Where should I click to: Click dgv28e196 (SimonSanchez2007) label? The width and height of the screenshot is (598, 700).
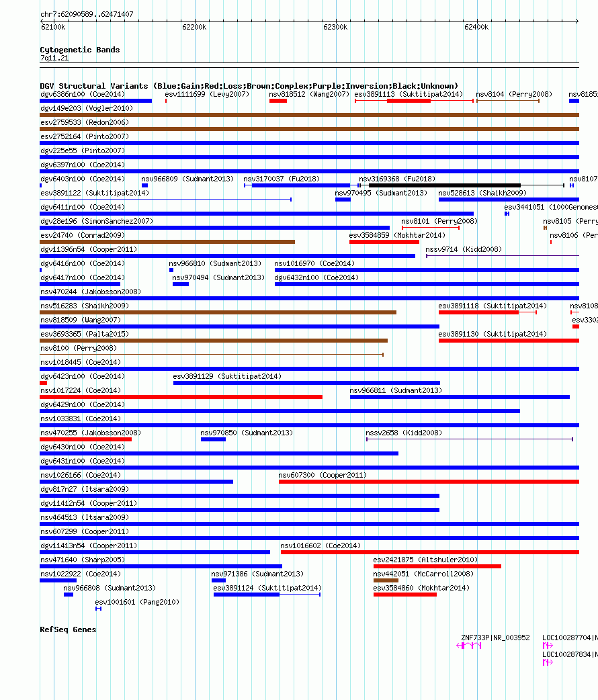tap(97, 222)
